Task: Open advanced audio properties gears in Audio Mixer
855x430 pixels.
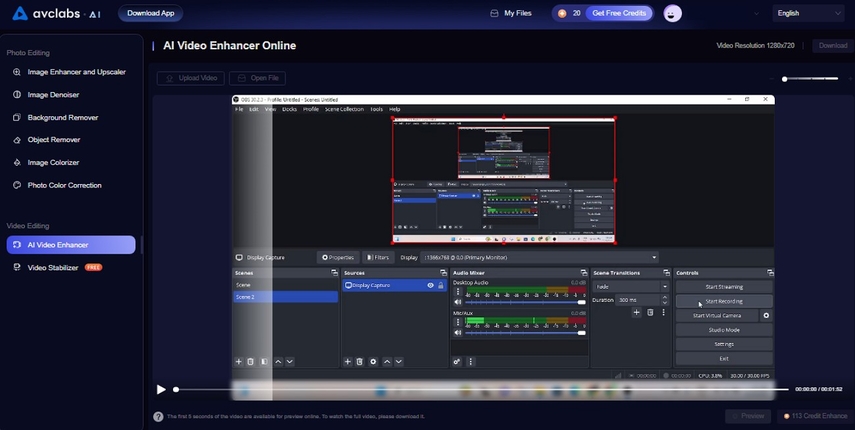Action: (x=457, y=361)
